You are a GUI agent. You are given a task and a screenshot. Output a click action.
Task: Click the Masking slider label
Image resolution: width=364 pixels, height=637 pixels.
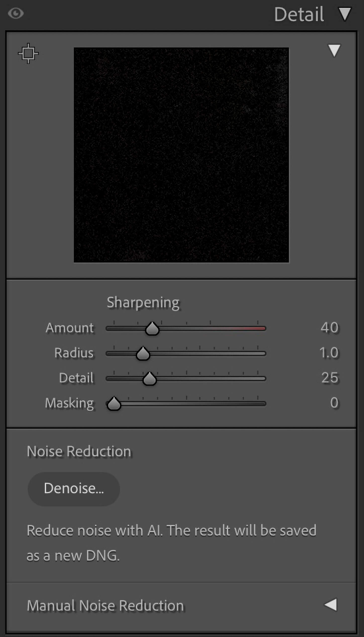click(x=69, y=403)
